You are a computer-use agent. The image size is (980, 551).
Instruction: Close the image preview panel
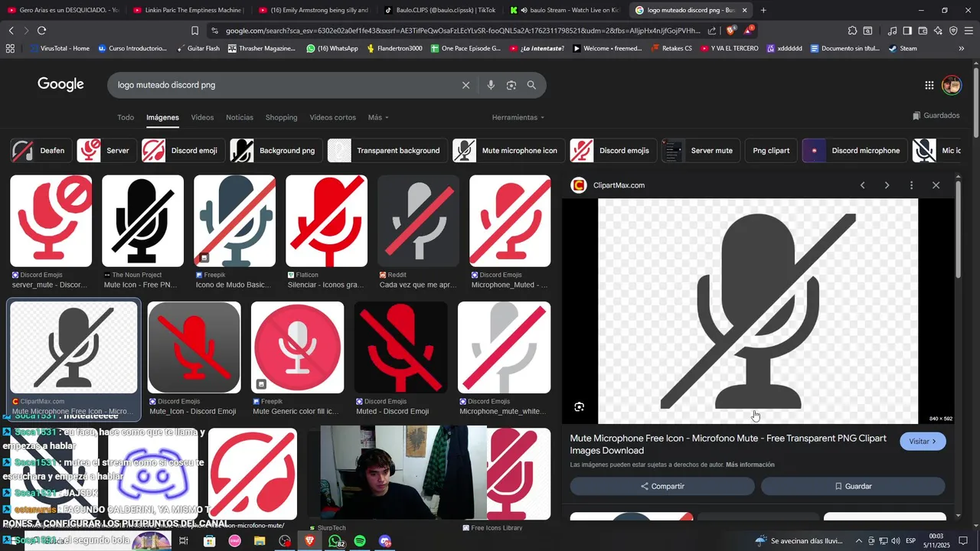tap(936, 185)
